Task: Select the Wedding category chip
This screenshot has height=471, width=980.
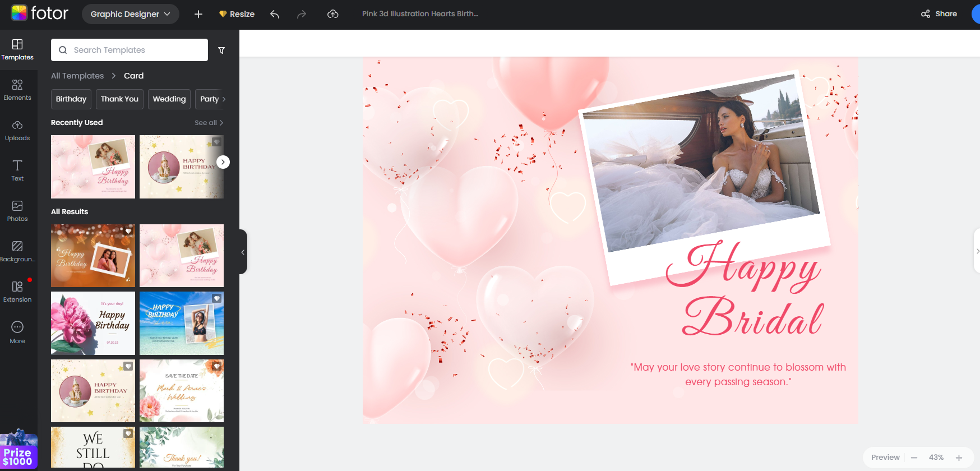Action: [x=169, y=99]
